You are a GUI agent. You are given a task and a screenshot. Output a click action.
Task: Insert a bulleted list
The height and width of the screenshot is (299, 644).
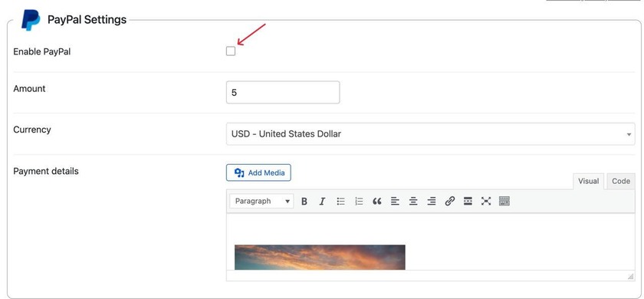340,201
